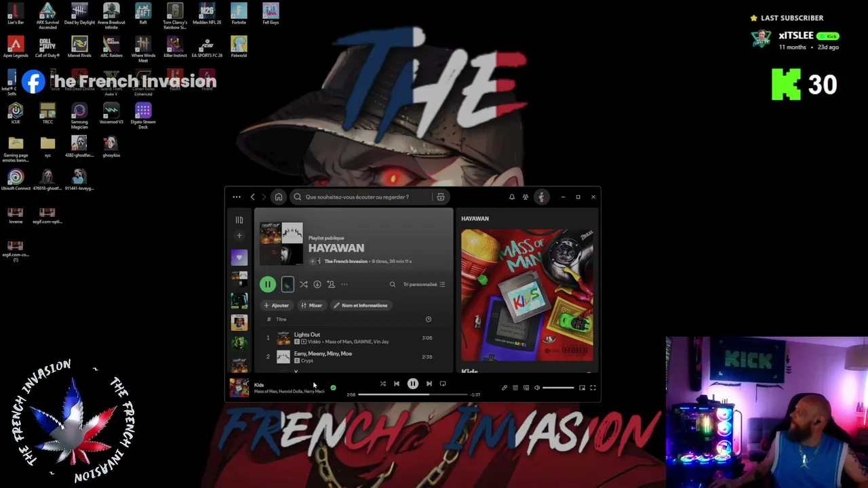Select the Palworld desktop icon
This screenshot has width=868, height=488.
(x=239, y=47)
